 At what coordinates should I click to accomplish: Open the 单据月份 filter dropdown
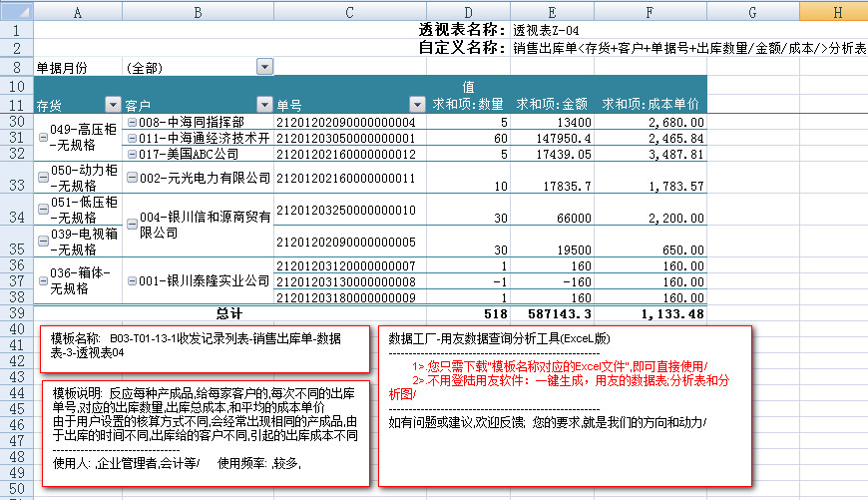tap(264, 67)
